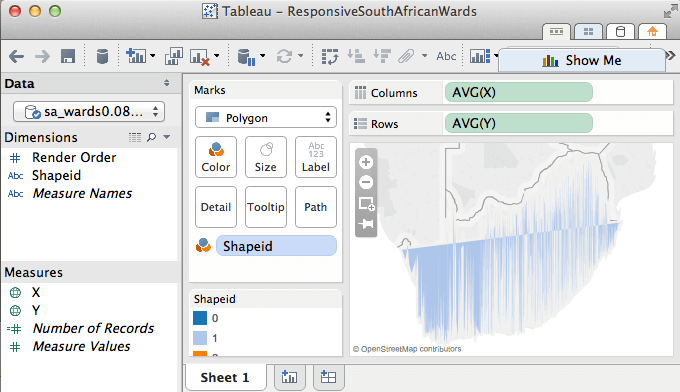Open the new worksheet dropdown arrow
Viewport: 680px width, 392px height.
[x=152, y=56]
